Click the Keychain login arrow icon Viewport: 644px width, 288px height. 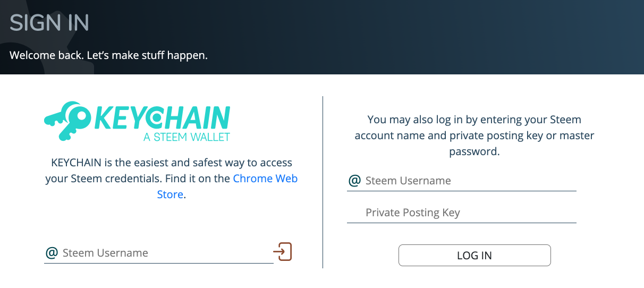pyautogui.click(x=283, y=251)
